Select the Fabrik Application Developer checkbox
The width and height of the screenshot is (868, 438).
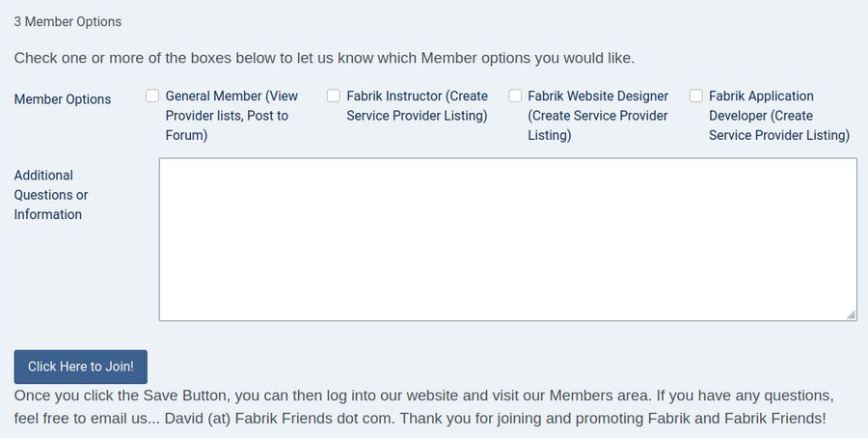pyautogui.click(x=696, y=96)
